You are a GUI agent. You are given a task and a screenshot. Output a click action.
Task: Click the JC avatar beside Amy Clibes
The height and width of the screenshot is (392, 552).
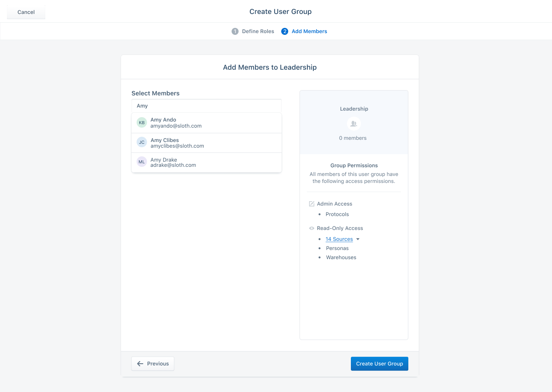coord(142,142)
